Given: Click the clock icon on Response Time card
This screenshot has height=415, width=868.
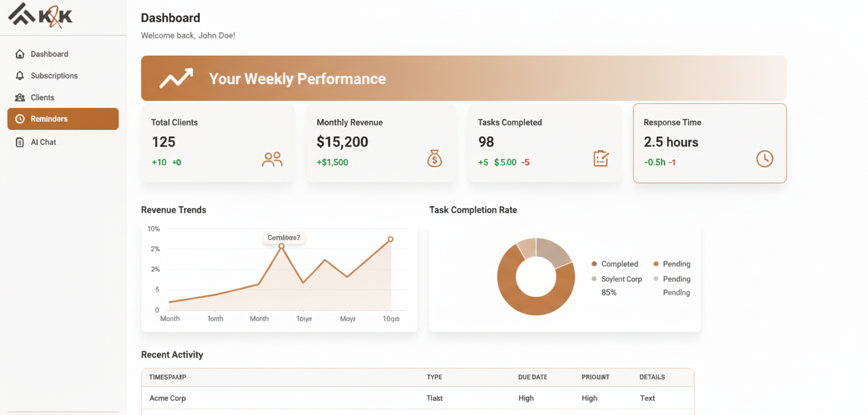Looking at the screenshot, I should point(765,159).
